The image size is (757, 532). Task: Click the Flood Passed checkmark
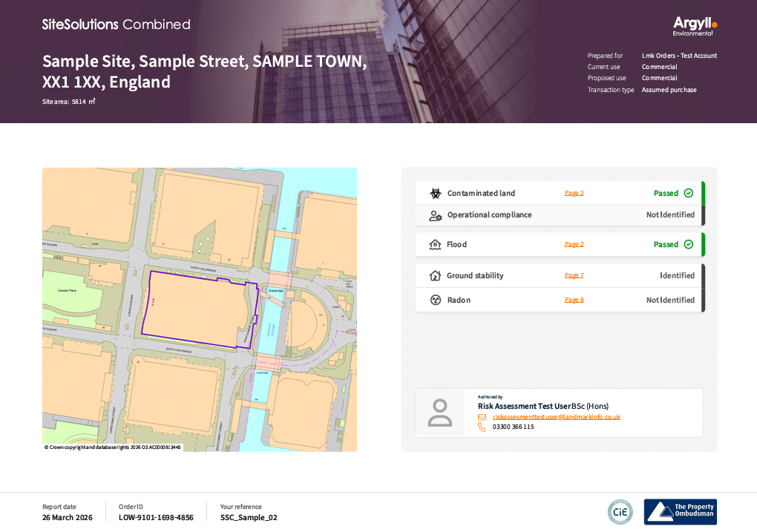pyautogui.click(x=689, y=245)
